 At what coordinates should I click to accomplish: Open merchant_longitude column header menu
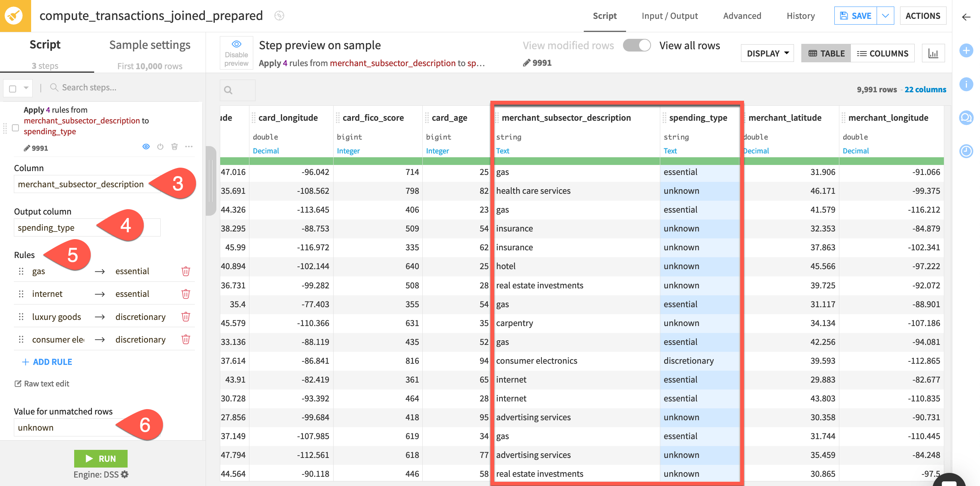point(888,118)
